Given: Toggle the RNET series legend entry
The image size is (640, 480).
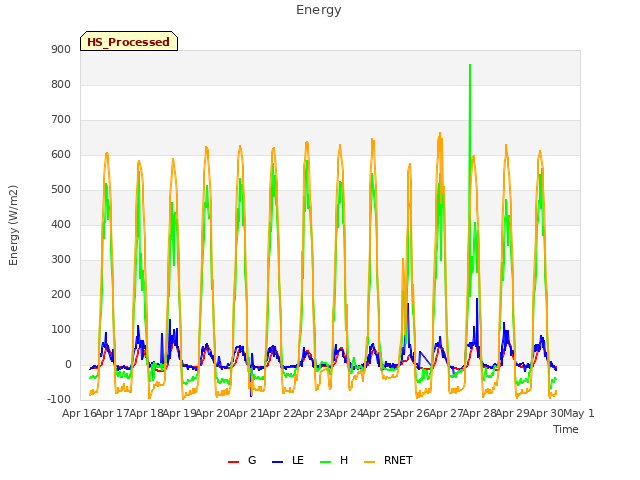Looking at the screenshot, I should click(x=388, y=460).
